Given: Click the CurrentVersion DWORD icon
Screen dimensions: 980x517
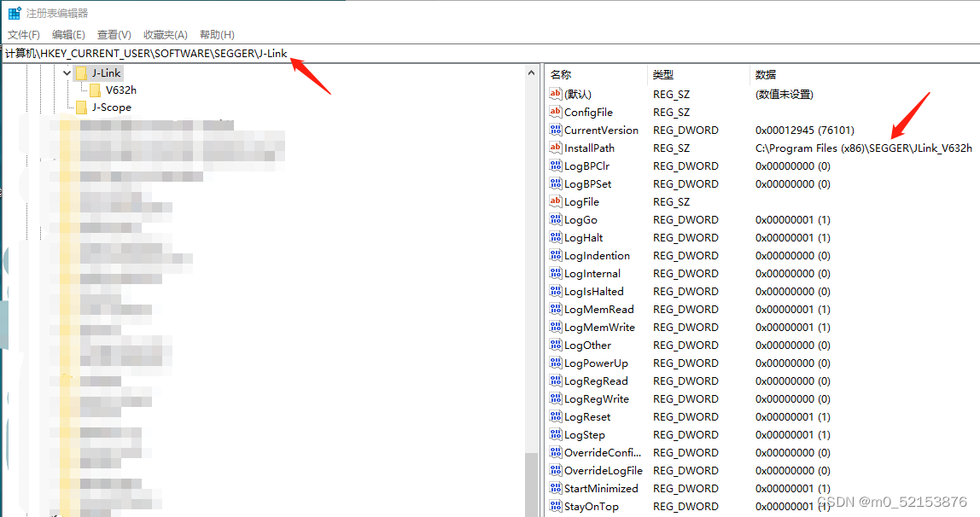Looking at the screenshot, I should coord(556,130).
